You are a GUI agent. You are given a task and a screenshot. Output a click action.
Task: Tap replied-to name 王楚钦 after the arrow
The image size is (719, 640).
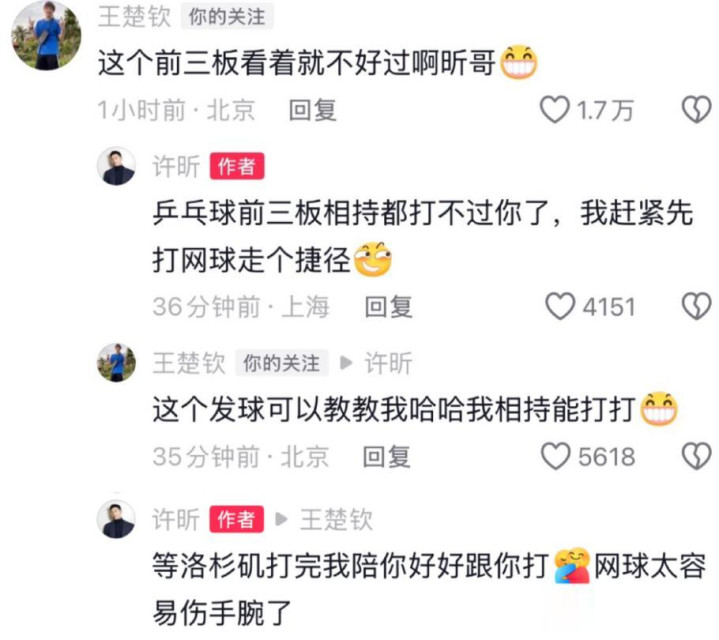point(336,519)
